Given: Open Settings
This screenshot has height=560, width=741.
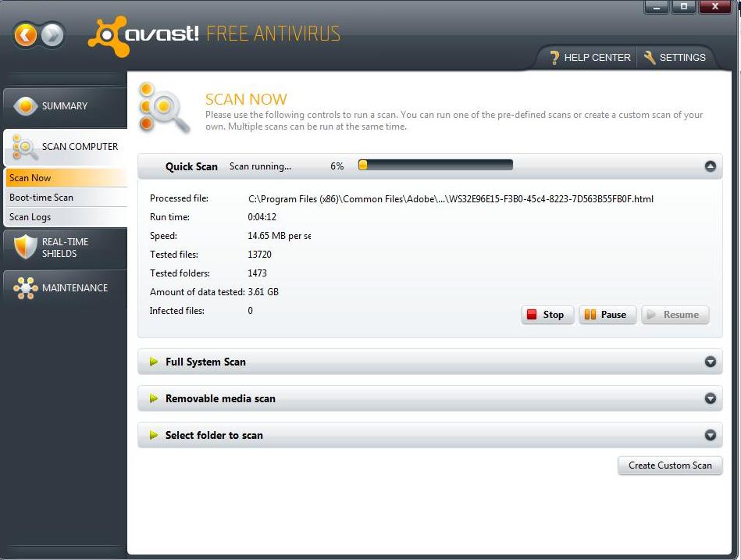Looking at the screenshot, I should [675, 58].
